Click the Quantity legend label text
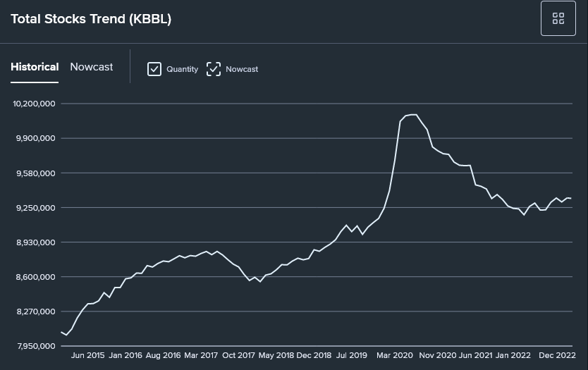The width and height of the screenshot is (588, 370). click(182, 69)
